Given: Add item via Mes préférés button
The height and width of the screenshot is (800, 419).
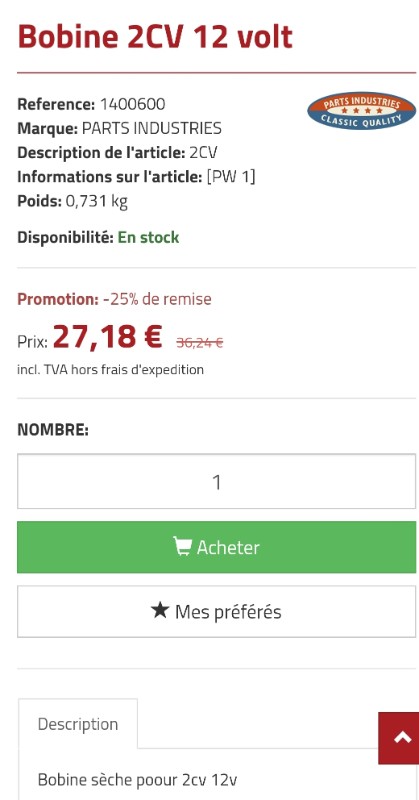Looking at the screenshot, I should (216, 611).
